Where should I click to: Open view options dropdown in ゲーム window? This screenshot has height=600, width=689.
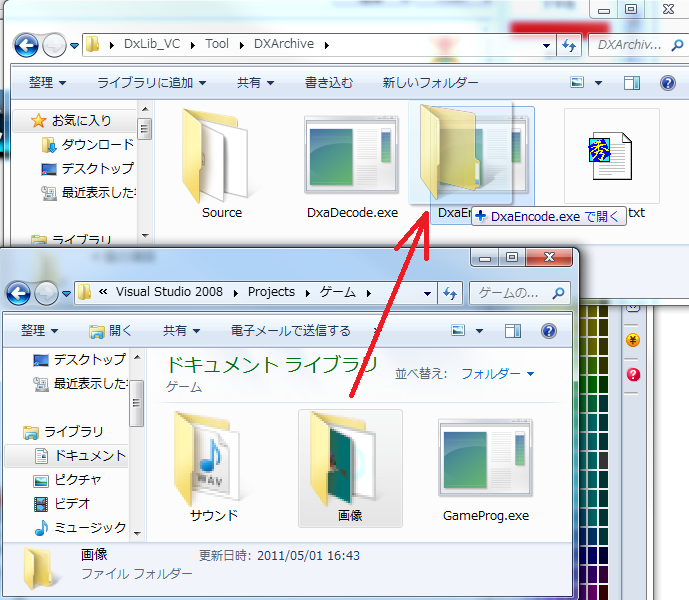click(x=479, y=331)
